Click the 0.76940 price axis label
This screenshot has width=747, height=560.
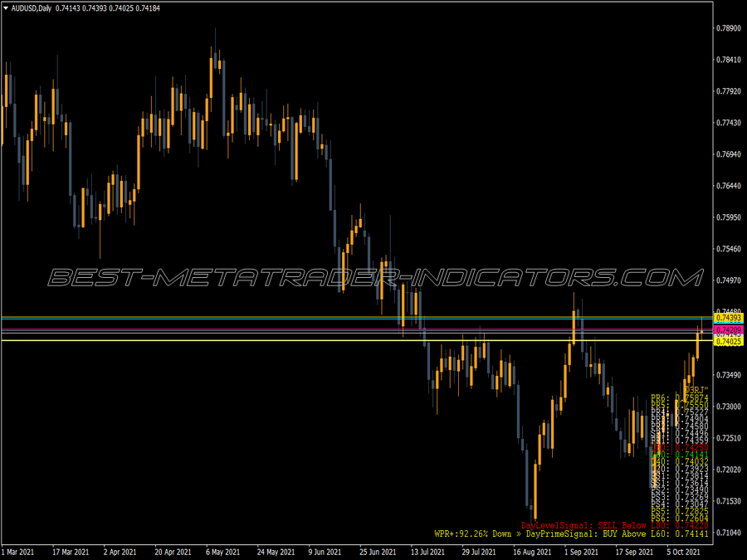[x=729, y=154]
